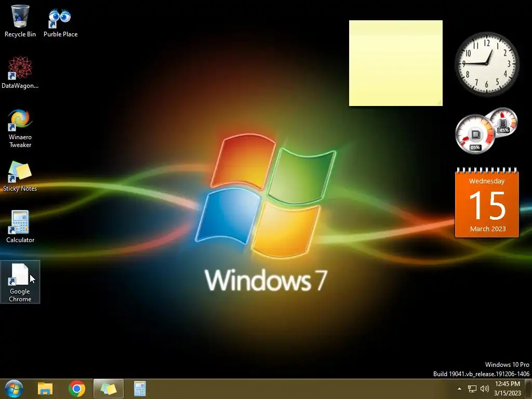Select the Google Chrome desktop shortcut

point(20,282)
